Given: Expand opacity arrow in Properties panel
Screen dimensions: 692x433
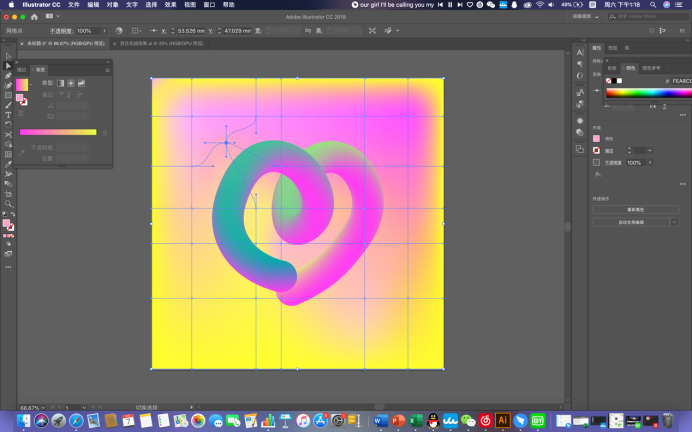Looking at the screenshot, I should pos(650,162).
